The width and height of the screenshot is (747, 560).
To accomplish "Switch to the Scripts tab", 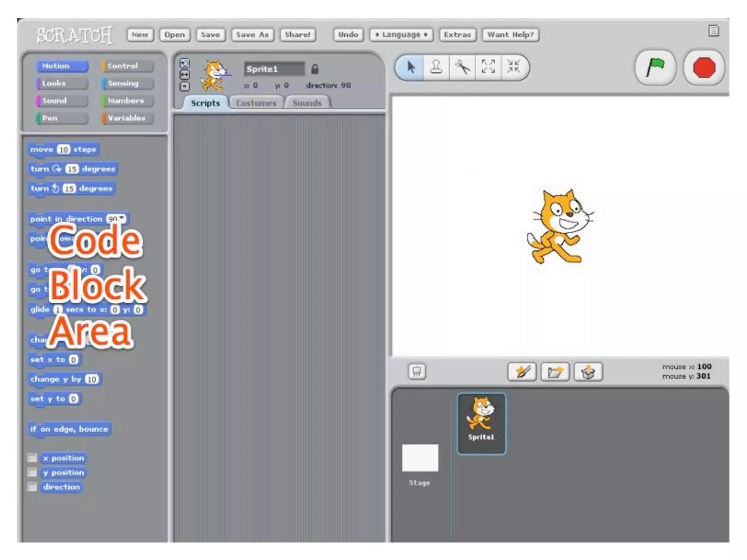I will 205,103.
